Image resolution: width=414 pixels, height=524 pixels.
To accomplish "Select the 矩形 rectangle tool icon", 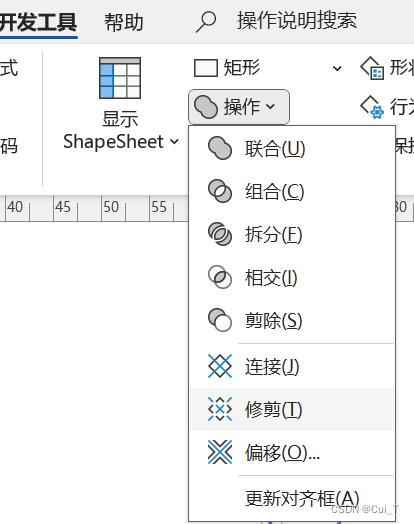I will pyautogui.click(x=205, y=68).
